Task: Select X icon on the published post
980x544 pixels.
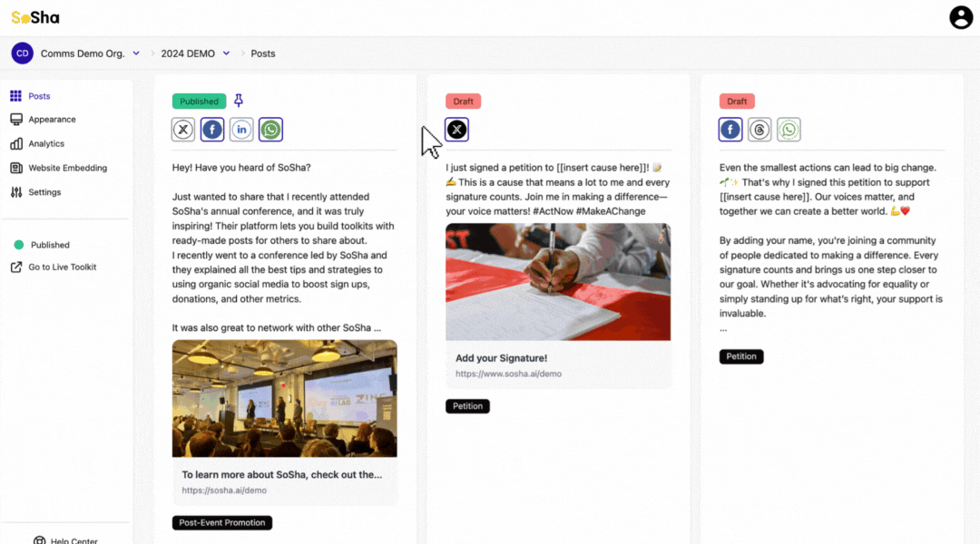Action: [x=183, y=130]
